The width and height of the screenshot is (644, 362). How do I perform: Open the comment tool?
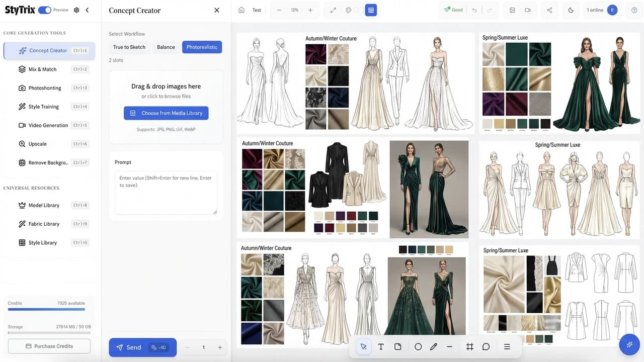tap(486, 346)
